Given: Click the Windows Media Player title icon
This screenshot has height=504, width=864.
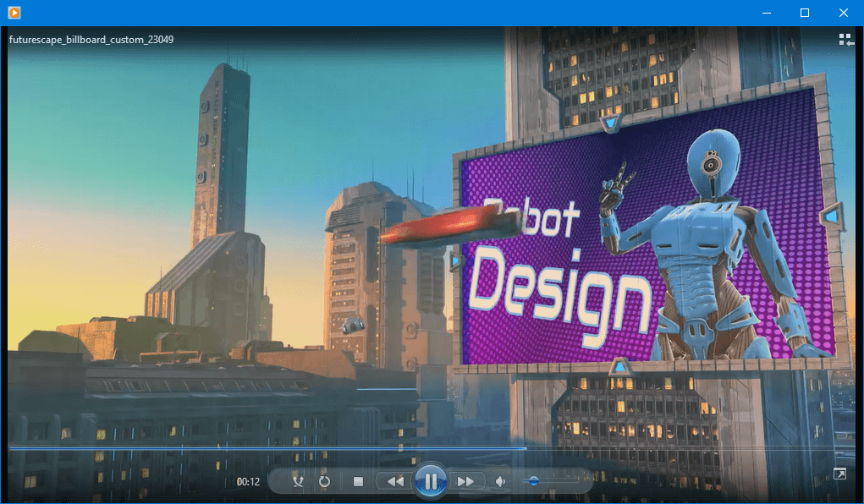Looking at the screenshot, I should tap(14, 12).
